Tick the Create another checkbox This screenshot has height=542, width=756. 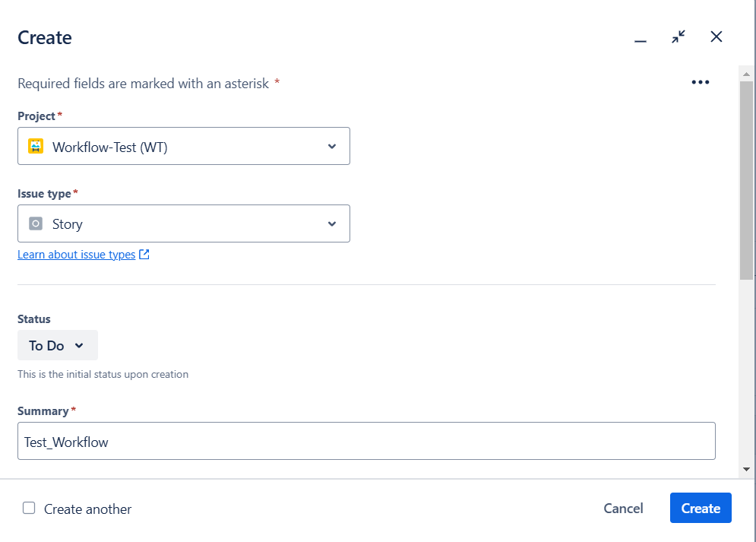click(x=29, y=509)
